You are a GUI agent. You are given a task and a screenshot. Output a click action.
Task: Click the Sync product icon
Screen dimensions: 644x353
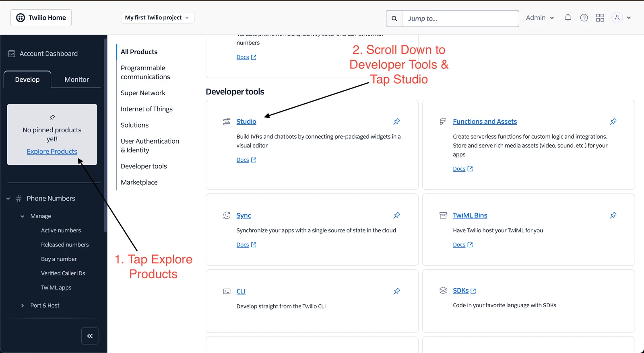(x=227, y=215)
